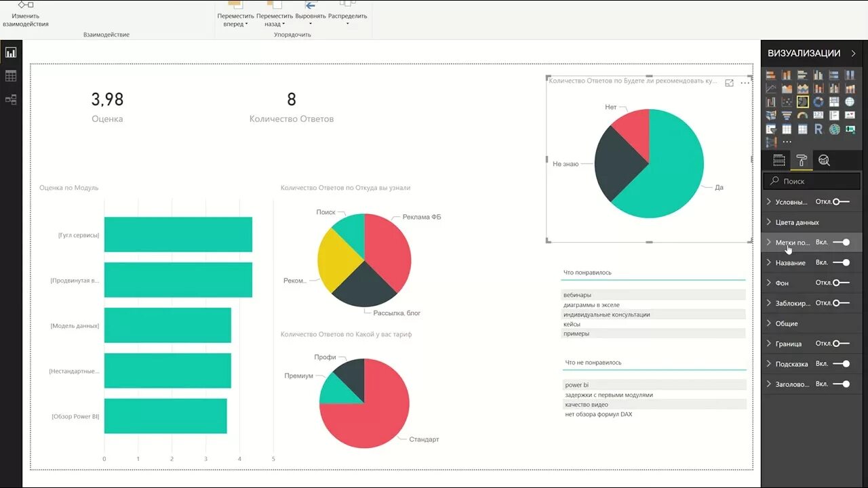The height and width of the screenshot is (488, 868).
Task: Click Изменить взаимодействия ribbon button
Action: coord(26,14)
